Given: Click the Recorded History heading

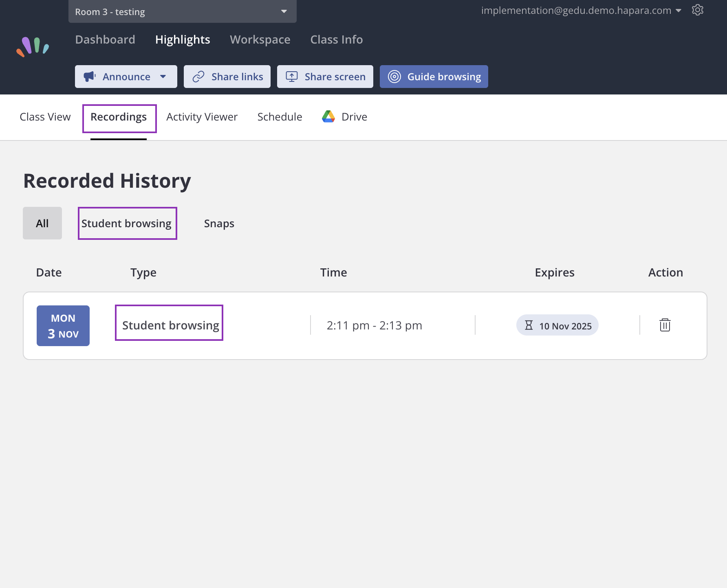Looking at the screenshot, I should 107,181.
